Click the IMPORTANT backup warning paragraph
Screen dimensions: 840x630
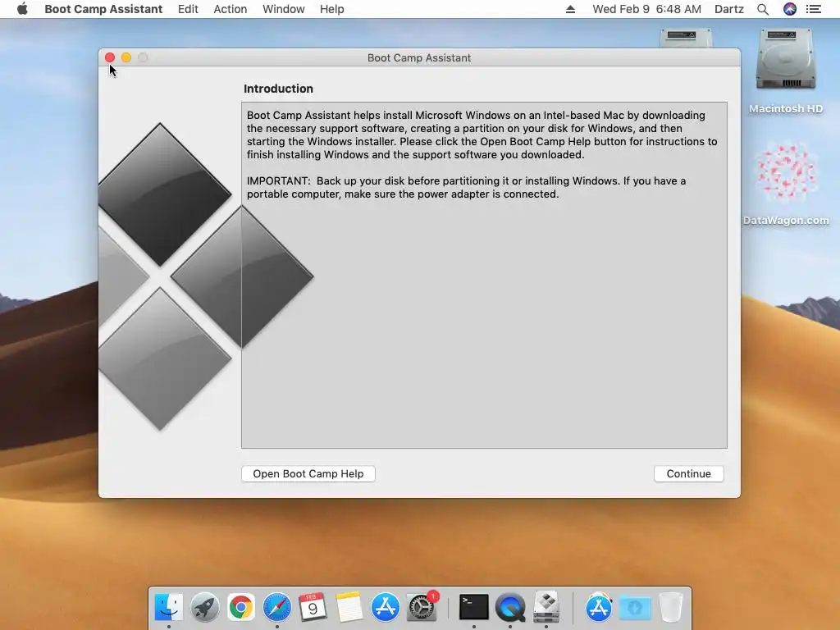pyautogui.click(x=466, y=188)
